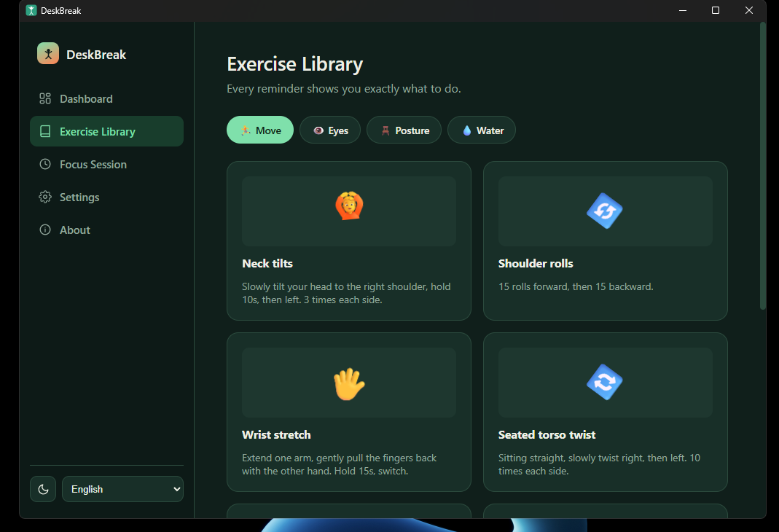This screenshot has height=532, width=779.
Task: Click the Focus Session clock icon
Action: 45,164
